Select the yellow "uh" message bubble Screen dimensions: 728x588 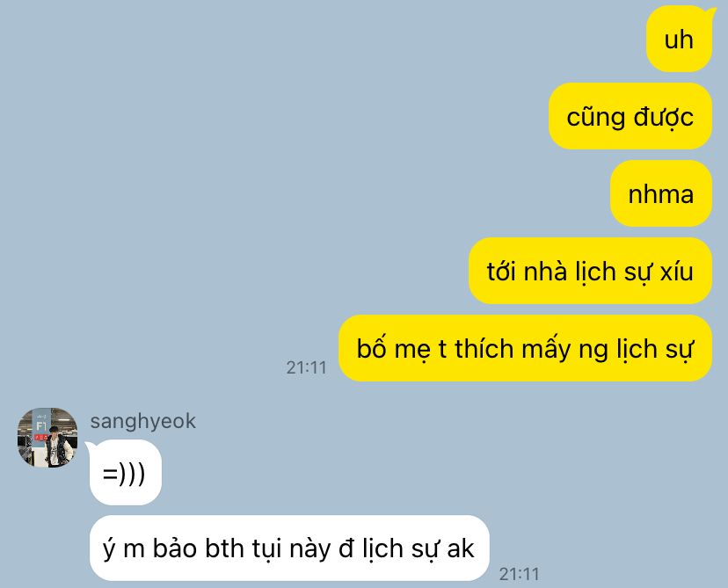click(x=680, y=39)
